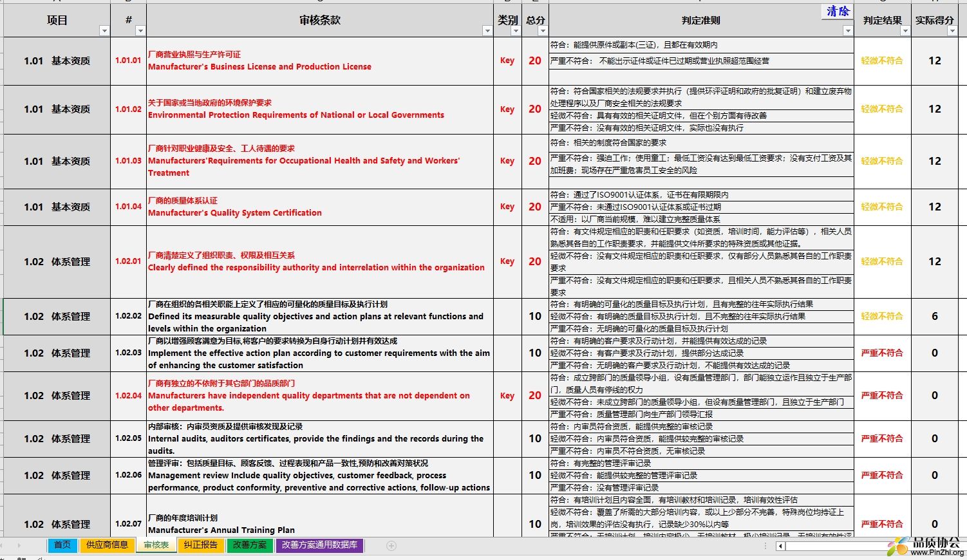The height and width of the screenshot is (560, 967).
Task: Open the 判定准则 column filter dropdown
Action: tap(848, 31)
